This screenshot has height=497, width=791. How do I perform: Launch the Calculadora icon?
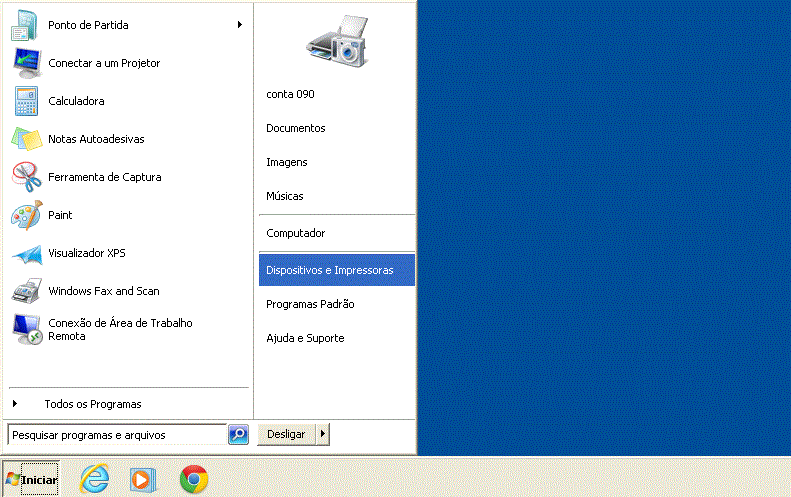coord(26,101)
